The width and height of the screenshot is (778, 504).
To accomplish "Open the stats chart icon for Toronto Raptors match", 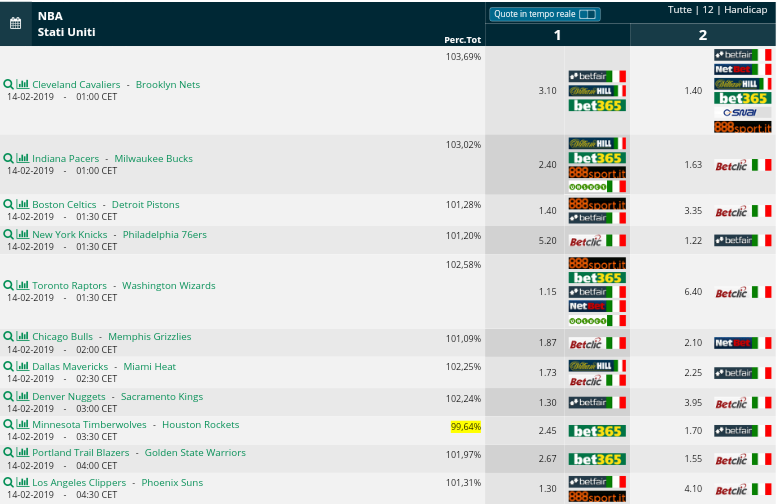I will coord(22,285).
